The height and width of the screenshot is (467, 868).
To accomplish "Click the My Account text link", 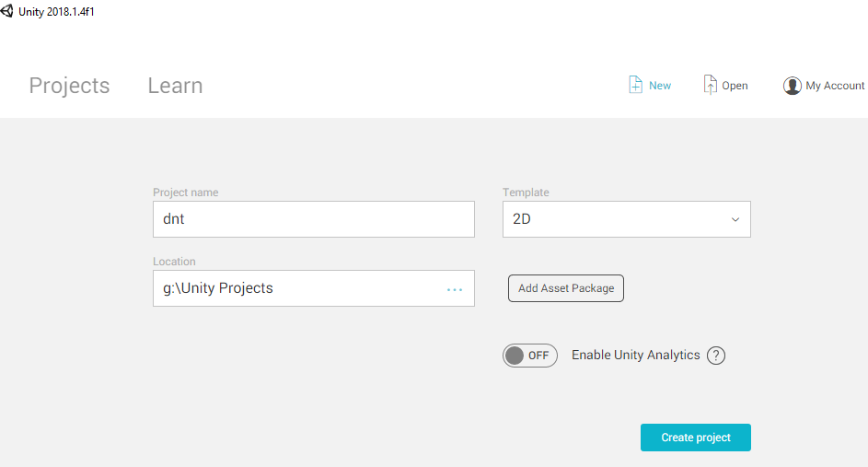I will click(835, 86).
